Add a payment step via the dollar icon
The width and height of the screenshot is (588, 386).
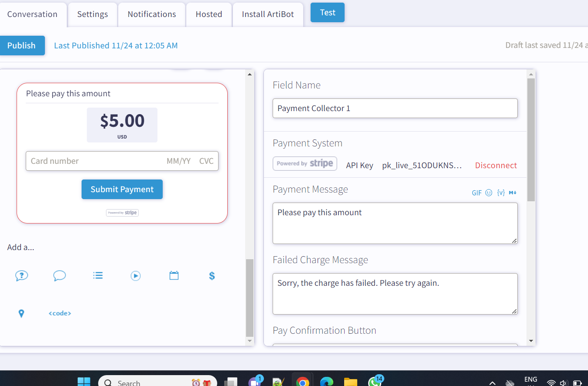point(212,275)
